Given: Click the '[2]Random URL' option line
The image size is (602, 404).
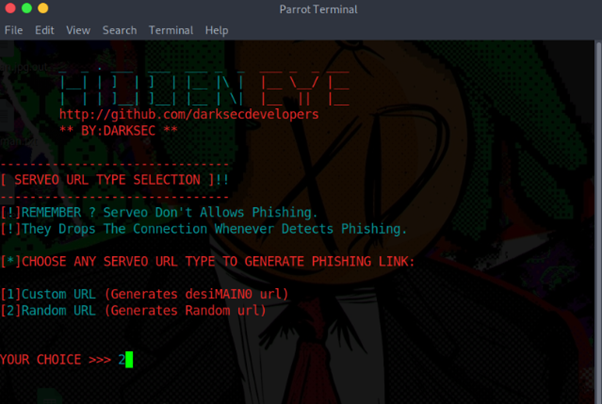Looking at the screenshot, I should point(133,310).
